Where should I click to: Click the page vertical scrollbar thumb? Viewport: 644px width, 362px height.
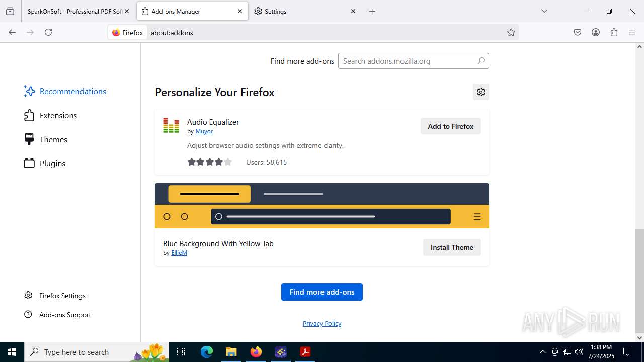(639, 280)
